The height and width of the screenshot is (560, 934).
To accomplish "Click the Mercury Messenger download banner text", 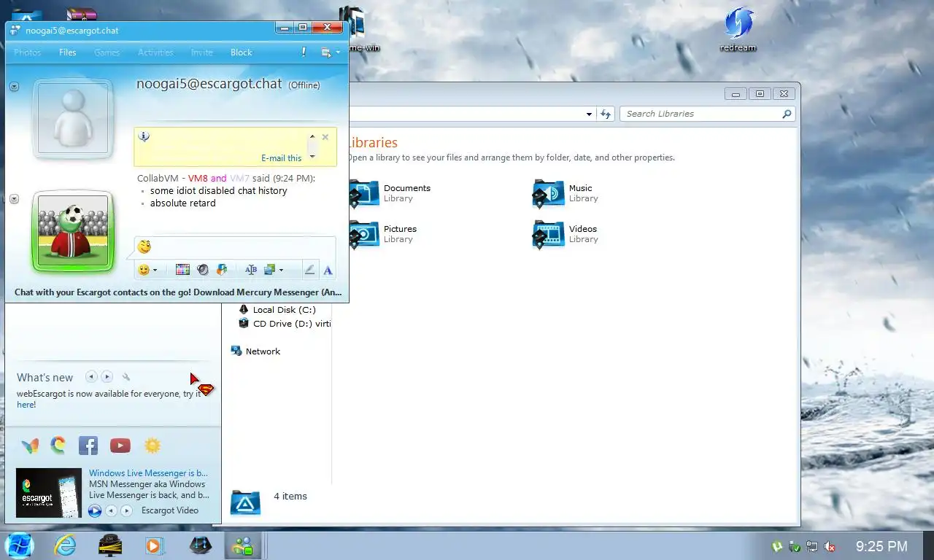I will tap(178, 292).
